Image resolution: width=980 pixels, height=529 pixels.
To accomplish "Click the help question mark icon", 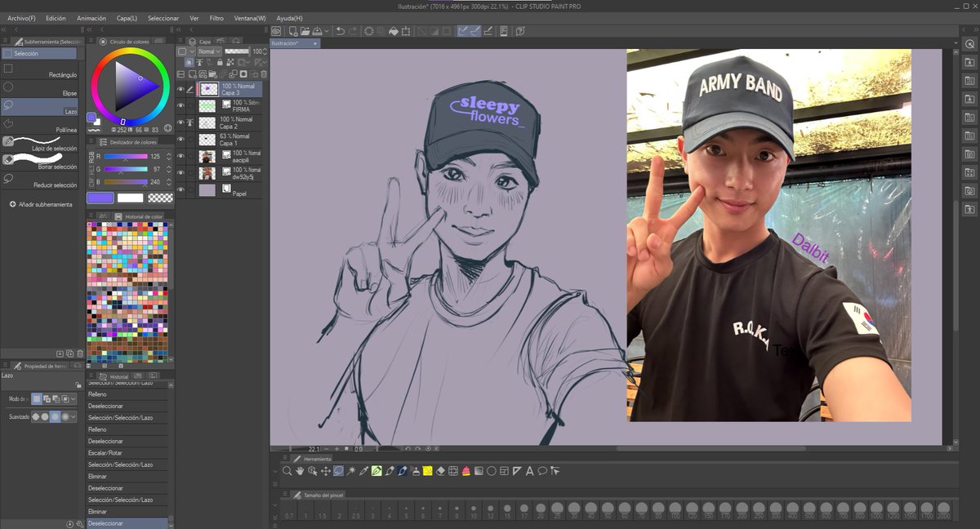I will [519, 31].
